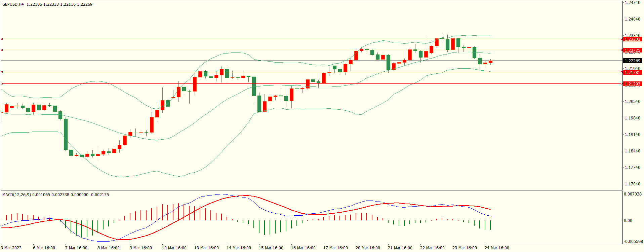Screen dimensions: 644x252
Task: Click the 1.19840 price axis value
Action: click(632, 118)
